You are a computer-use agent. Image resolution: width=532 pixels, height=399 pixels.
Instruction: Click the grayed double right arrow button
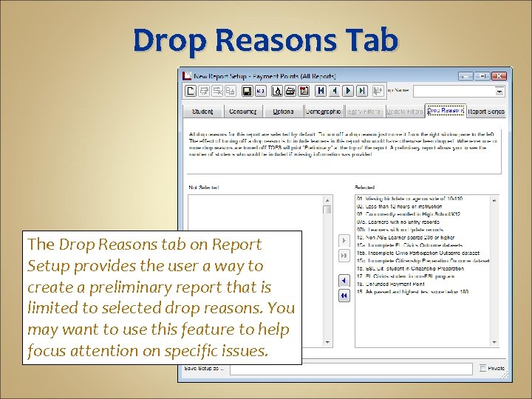344,256
